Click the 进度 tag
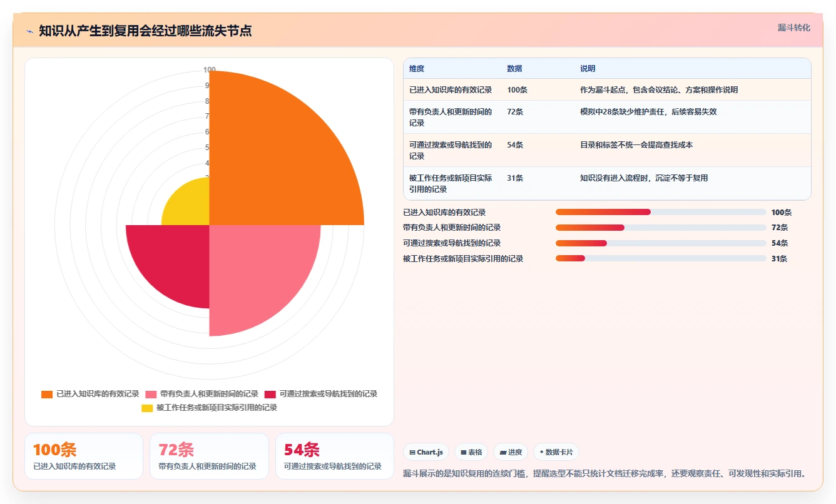This screenshot has height=504, width=836. click(x=511, y=452)
